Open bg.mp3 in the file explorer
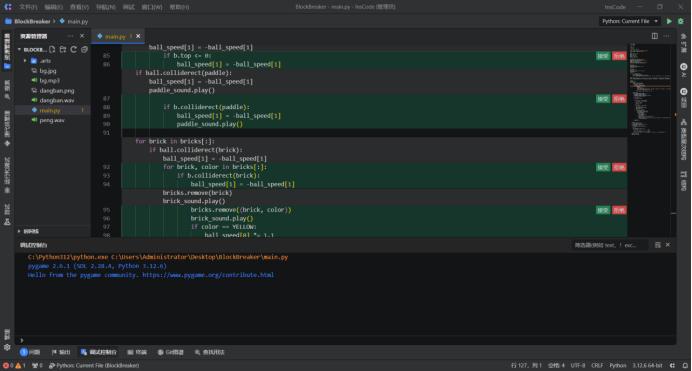Image resolution: width=692 pixels, height=371 pixels. (49, 81)
